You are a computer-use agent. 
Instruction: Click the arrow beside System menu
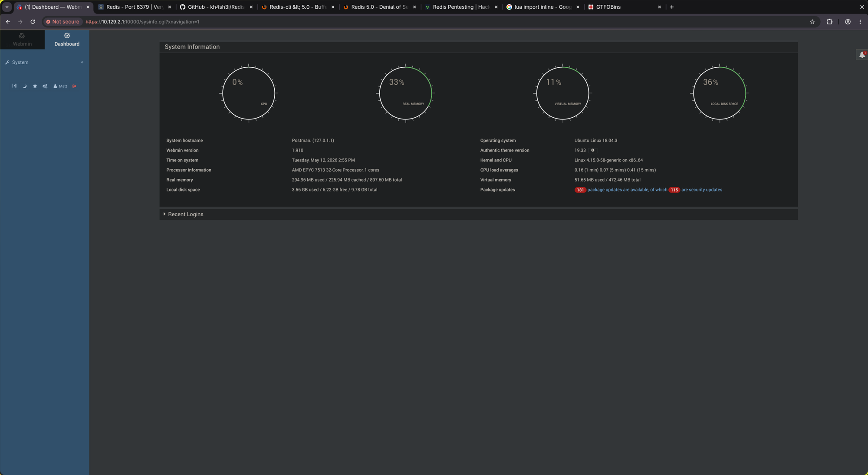82,63
